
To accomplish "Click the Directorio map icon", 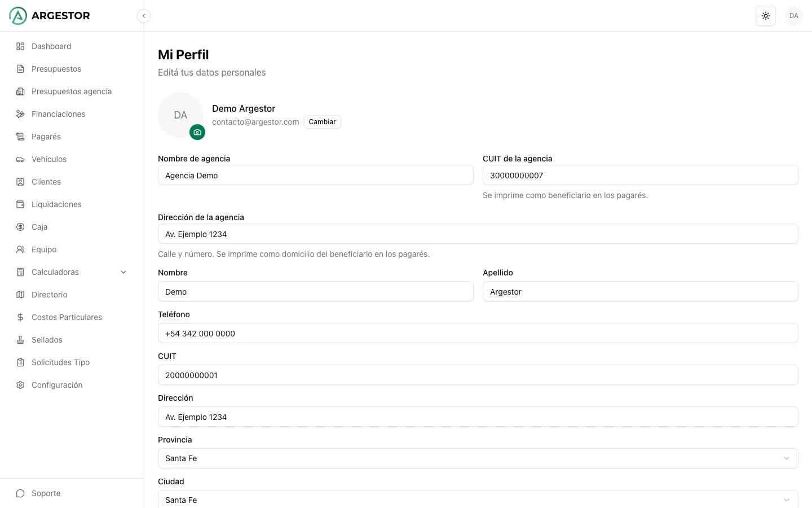I will (x=20, y=295).
